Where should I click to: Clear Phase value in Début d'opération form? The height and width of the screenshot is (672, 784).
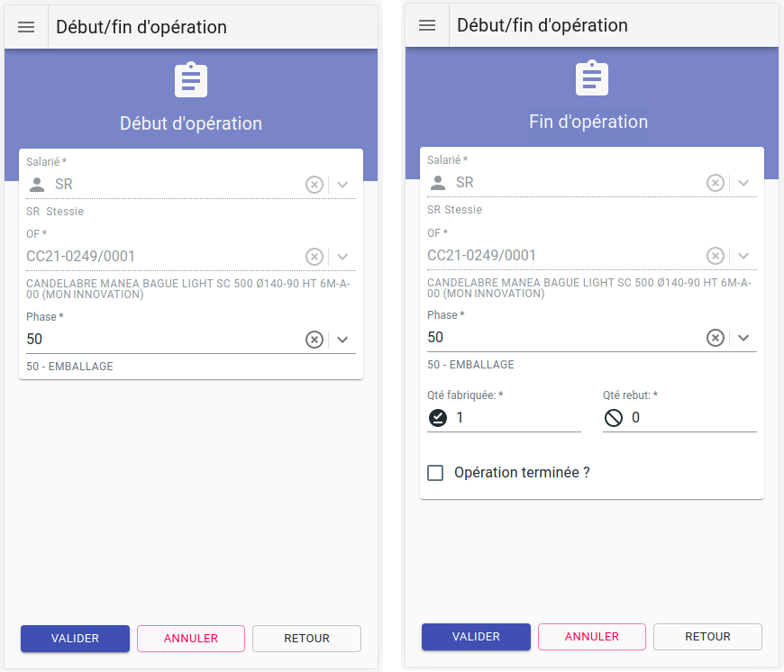coord(314,340)
